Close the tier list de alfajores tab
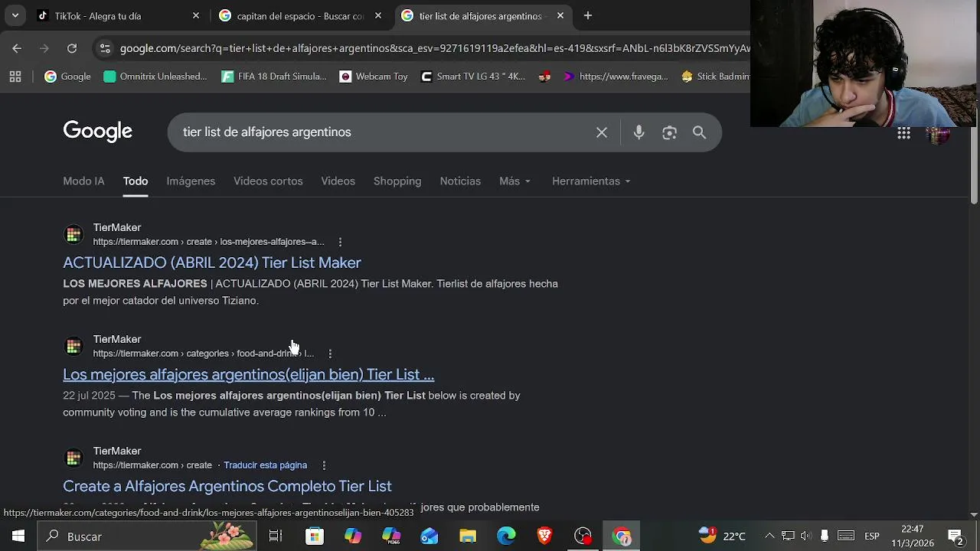The image size is (980, 551). (560, 15)
